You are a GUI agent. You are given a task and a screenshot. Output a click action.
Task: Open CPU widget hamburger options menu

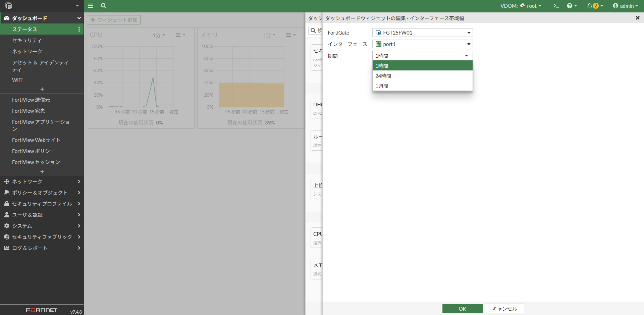pos(180,35)
